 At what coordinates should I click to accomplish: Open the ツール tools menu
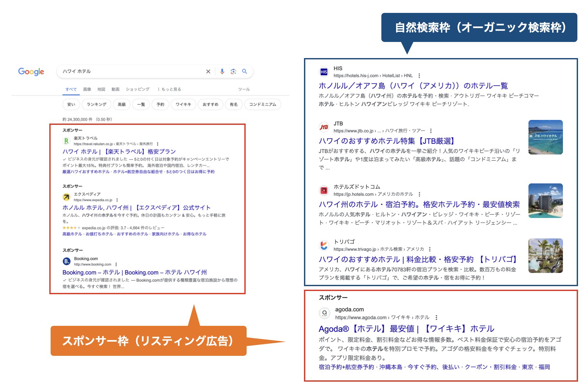(244, 89)
